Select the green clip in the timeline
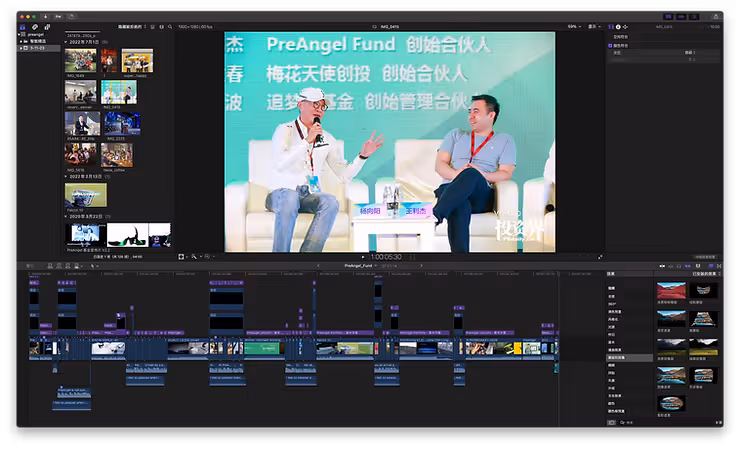The image size is (740, 449). pos(264,348)
